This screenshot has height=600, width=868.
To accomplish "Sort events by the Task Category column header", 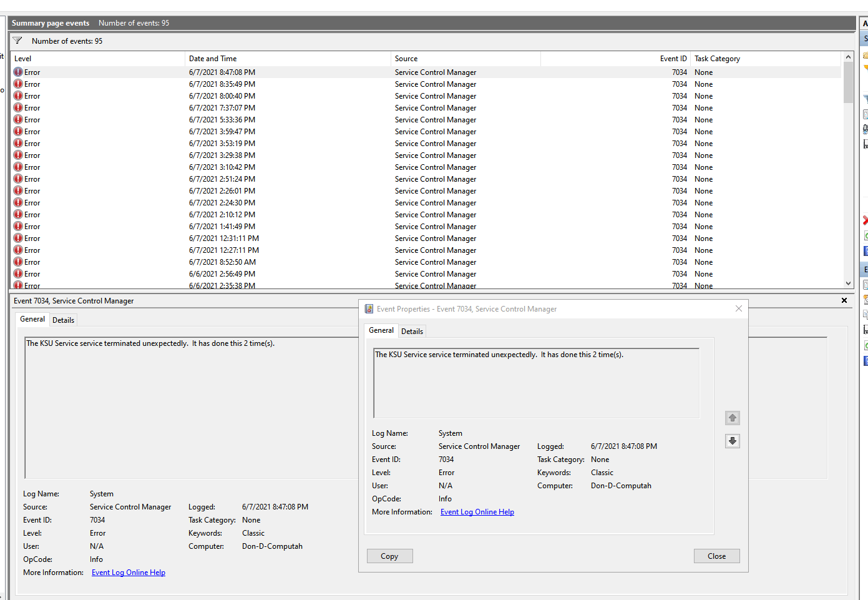I will pos(766,59).
